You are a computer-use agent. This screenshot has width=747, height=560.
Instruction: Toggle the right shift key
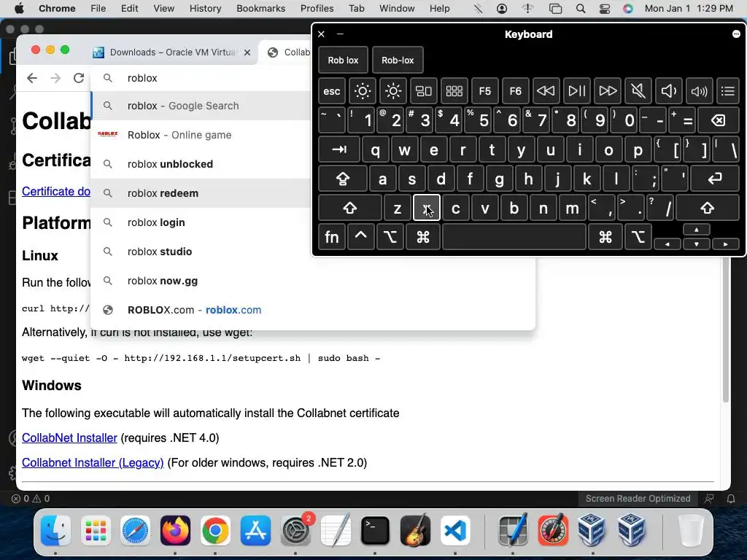708,208
